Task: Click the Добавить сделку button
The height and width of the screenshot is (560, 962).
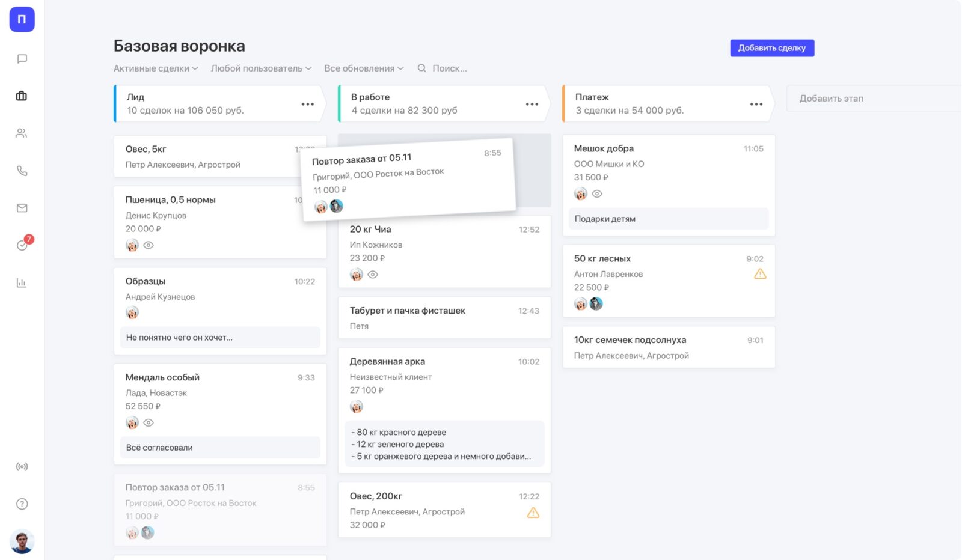Action: (772, 48)
